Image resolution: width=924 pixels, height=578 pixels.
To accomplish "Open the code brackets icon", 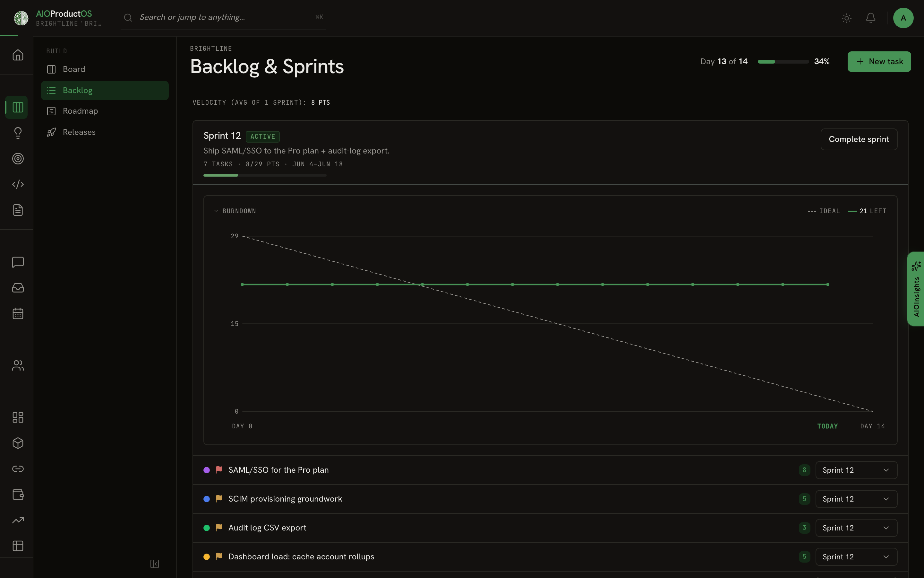I will click(x=18, y=184).
